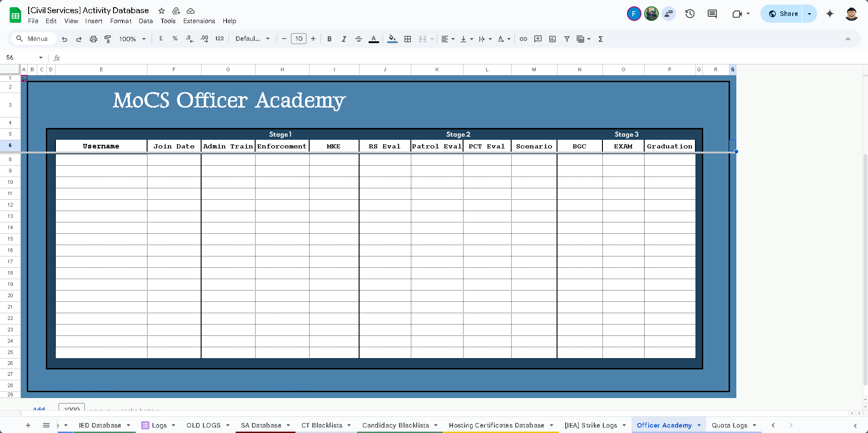Collapse the toolbar with chevron
Screen dimensions: 868x433
(x=848, y=39)
